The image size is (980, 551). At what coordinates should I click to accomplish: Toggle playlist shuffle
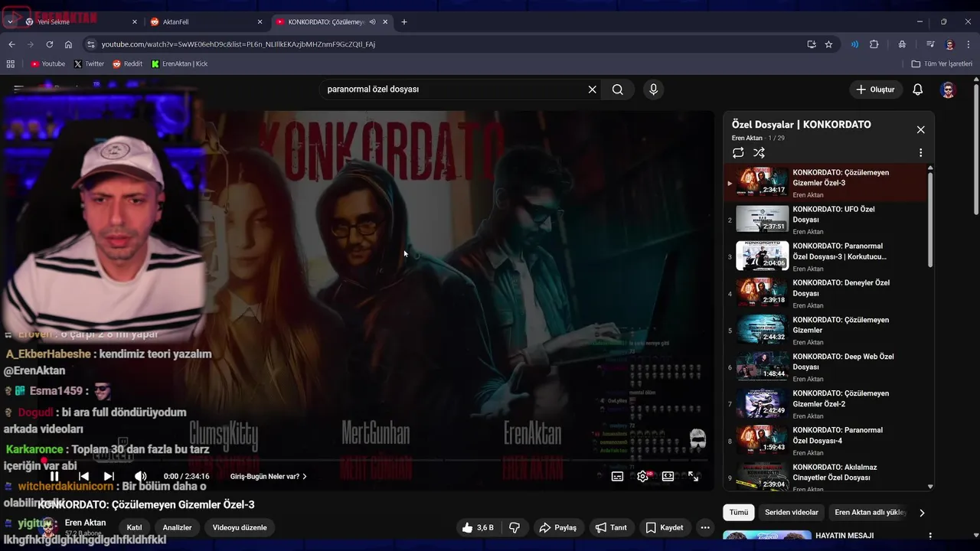click(759, 153)
